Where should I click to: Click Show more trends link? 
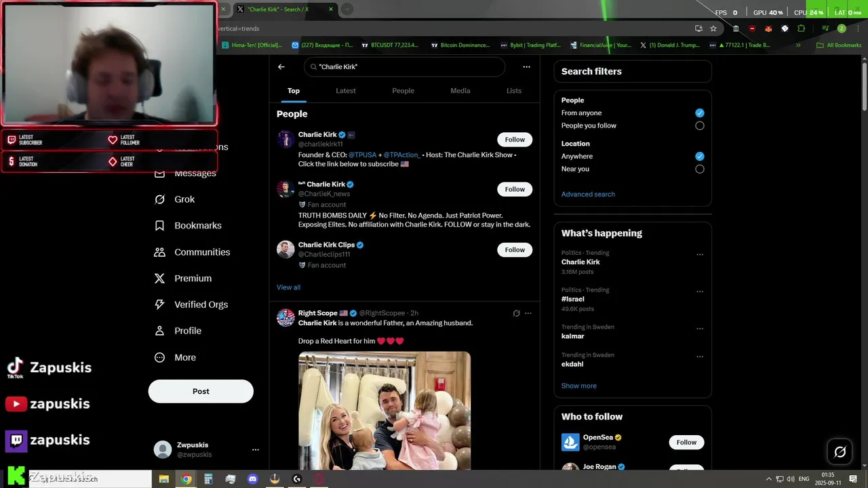coord(578,386)
